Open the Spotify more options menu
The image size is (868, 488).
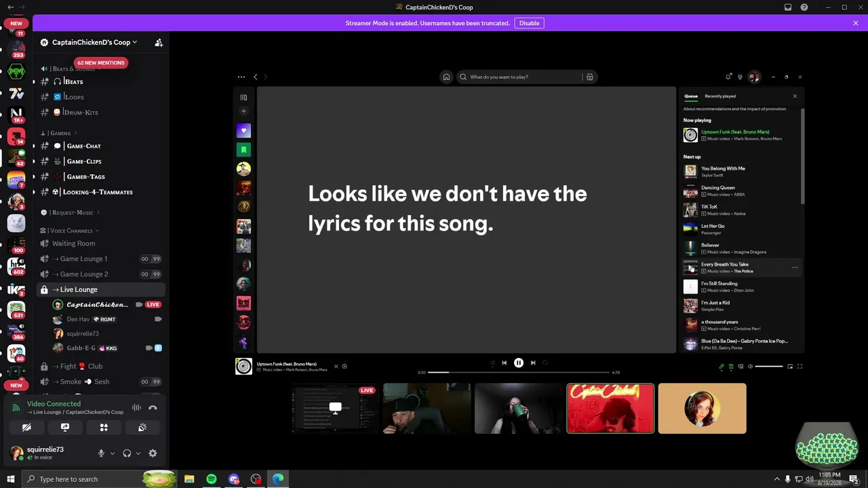241,77
